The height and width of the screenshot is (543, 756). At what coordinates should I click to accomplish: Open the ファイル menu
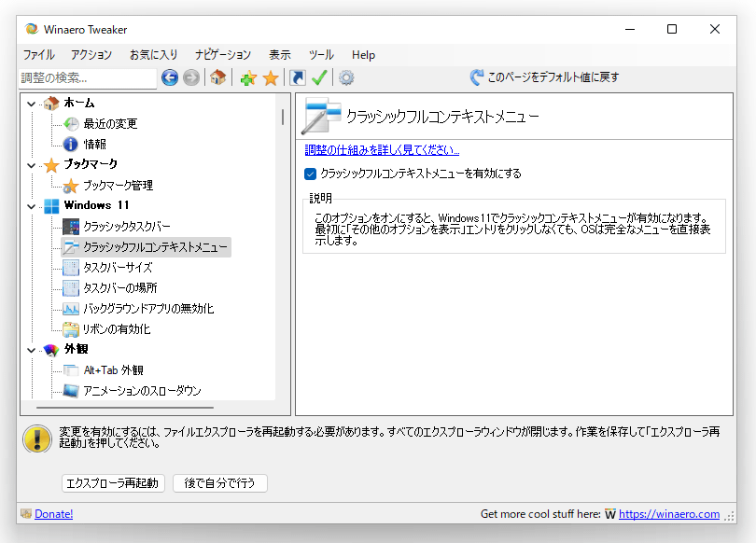point(39,55)
